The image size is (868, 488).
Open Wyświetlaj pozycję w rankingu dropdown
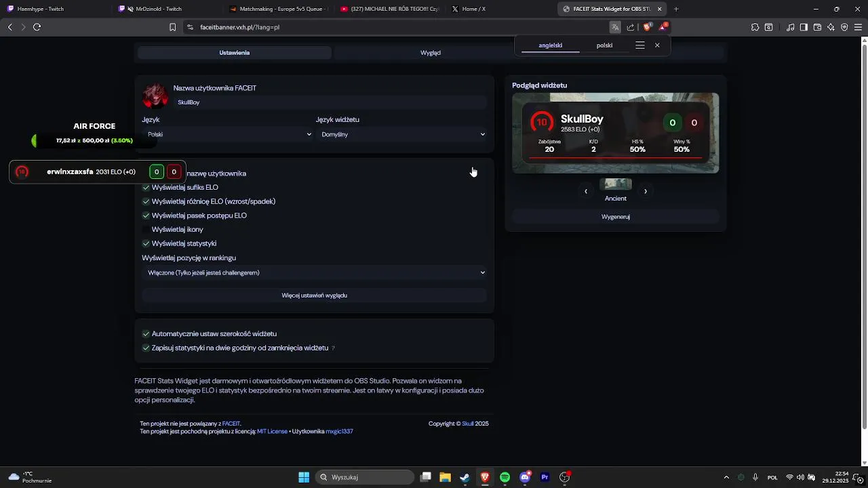pos(314,272)
